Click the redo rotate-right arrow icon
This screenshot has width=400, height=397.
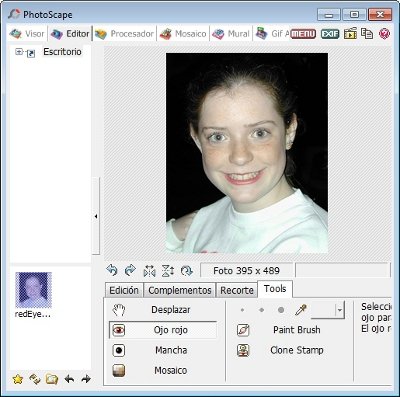click(130, 270)
